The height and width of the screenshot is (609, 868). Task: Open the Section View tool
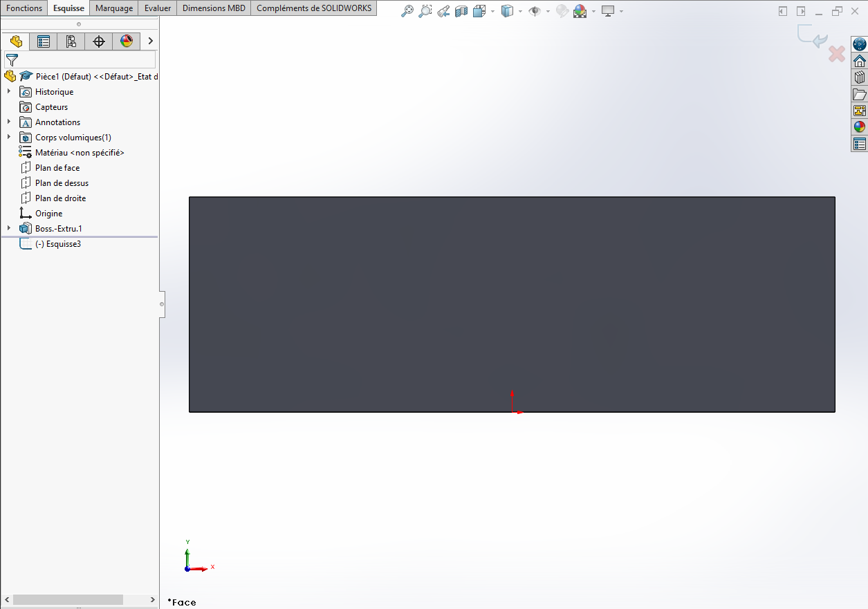click(461, 11)
